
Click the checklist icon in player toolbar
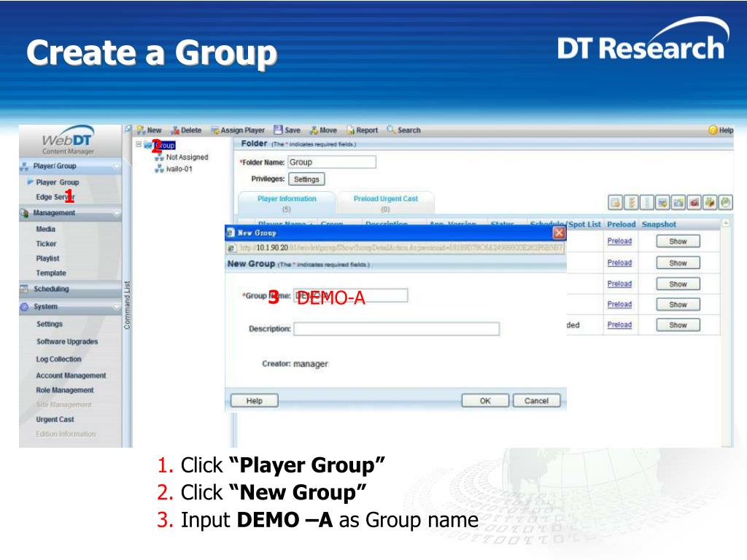[631, 203]
